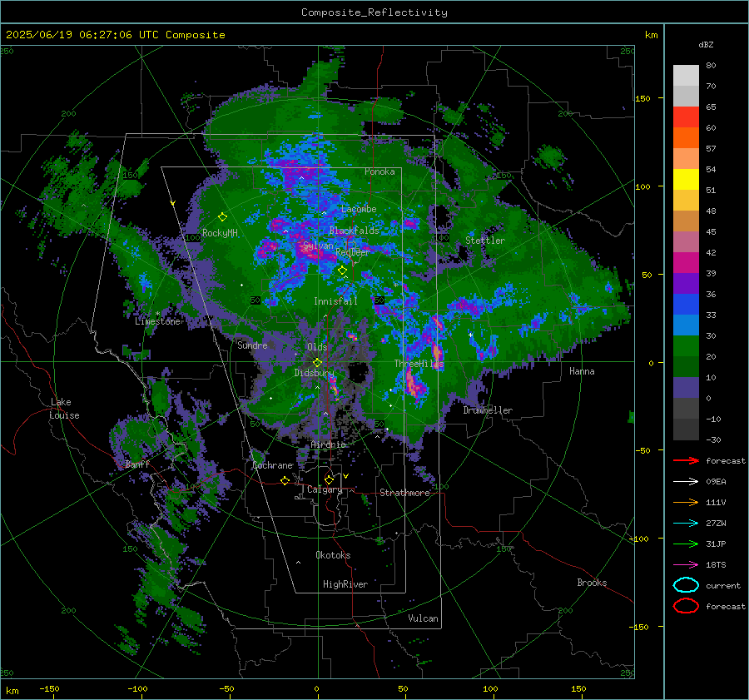
Task: Click the yellow station marker below RedDeer
Action: click(342, 271)
